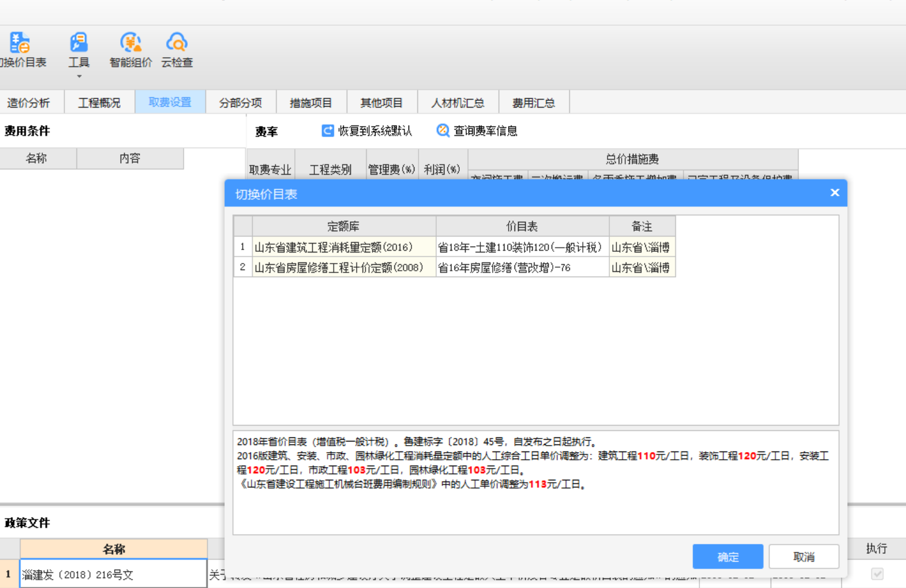Click 省16年房屋修缮(营改增)-76 price table cell
The image size is (906, 588).
(522, 267)
